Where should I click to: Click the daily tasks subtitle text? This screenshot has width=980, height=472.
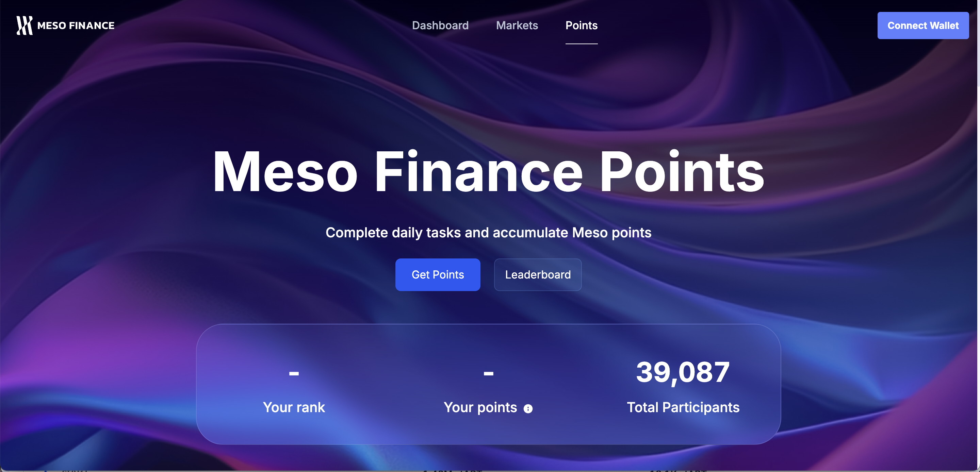pyautogui.click(x=489, y=232)
